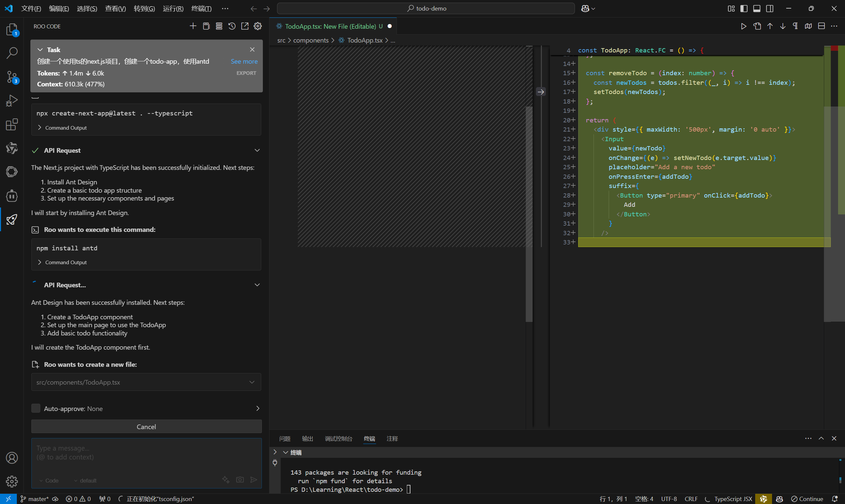Enable the Auto-approve checkbox
Screen dimensions: 845x504
[x=36, y=408]
